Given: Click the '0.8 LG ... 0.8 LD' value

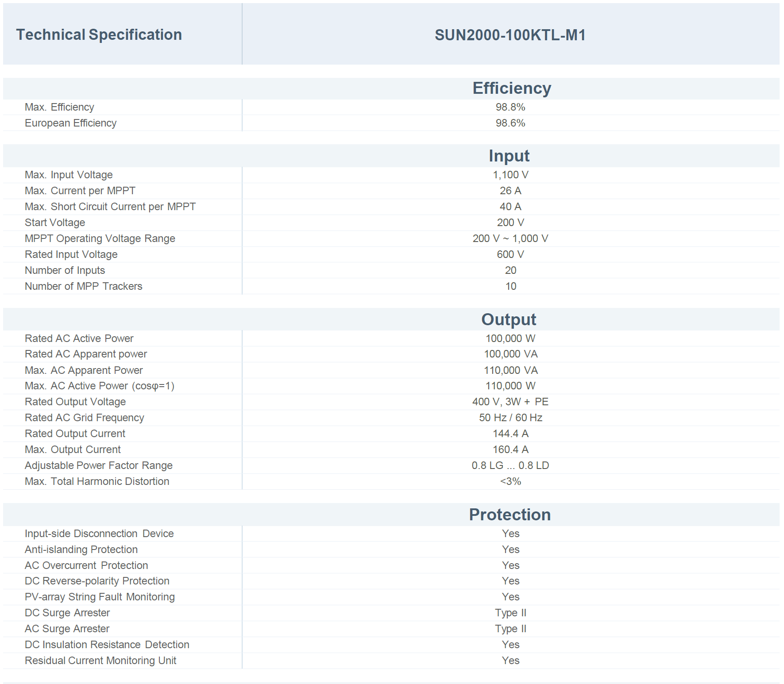Looking at the screenshot, I should 510,465.
